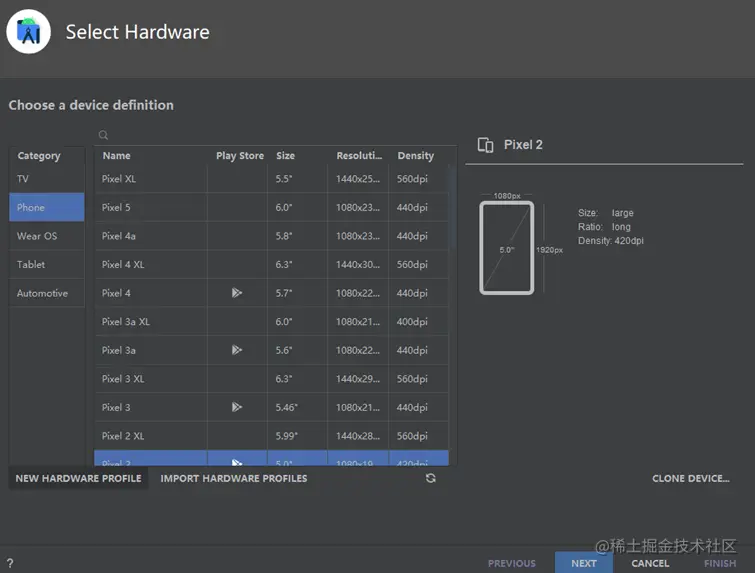
Task: Select the Automotive category
Action: point(47,293)
